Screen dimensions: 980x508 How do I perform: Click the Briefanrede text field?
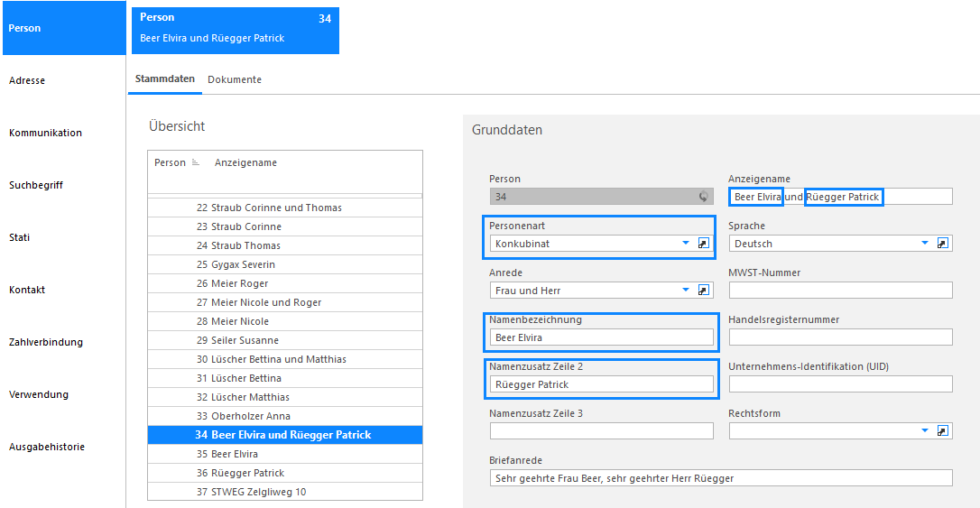721,478
